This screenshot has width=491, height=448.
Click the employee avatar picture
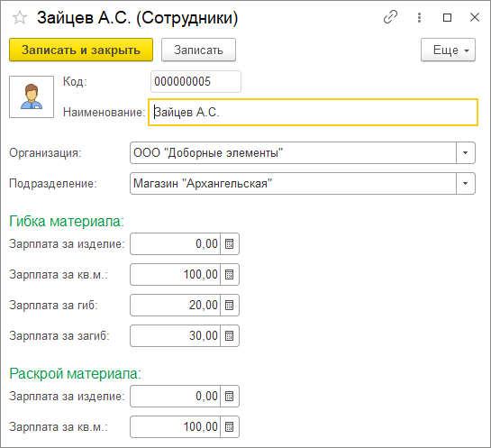coord(32,96)
